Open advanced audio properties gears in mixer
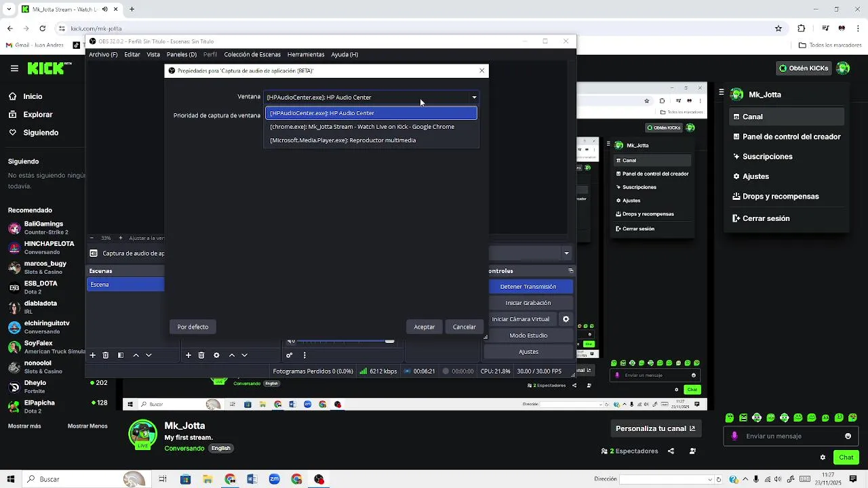 (289, 355)
